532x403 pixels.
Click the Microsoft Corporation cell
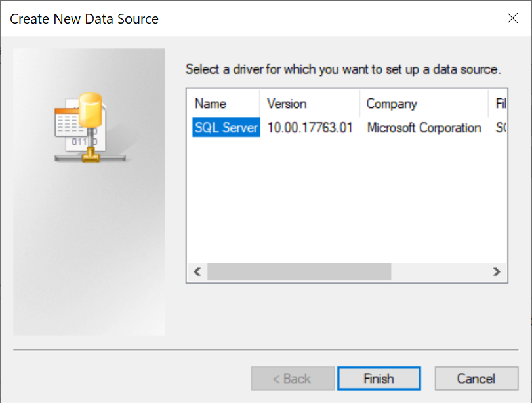point(424,128)
